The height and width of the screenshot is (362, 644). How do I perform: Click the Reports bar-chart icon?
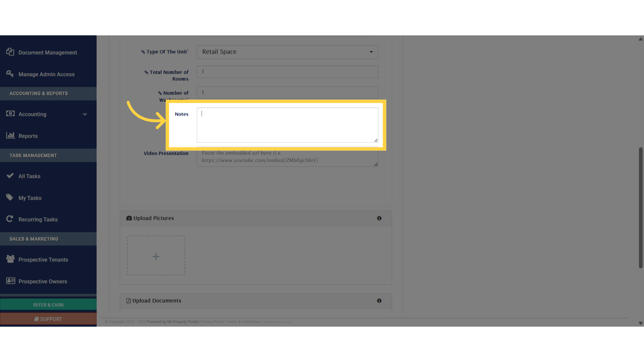pos(11,135)
